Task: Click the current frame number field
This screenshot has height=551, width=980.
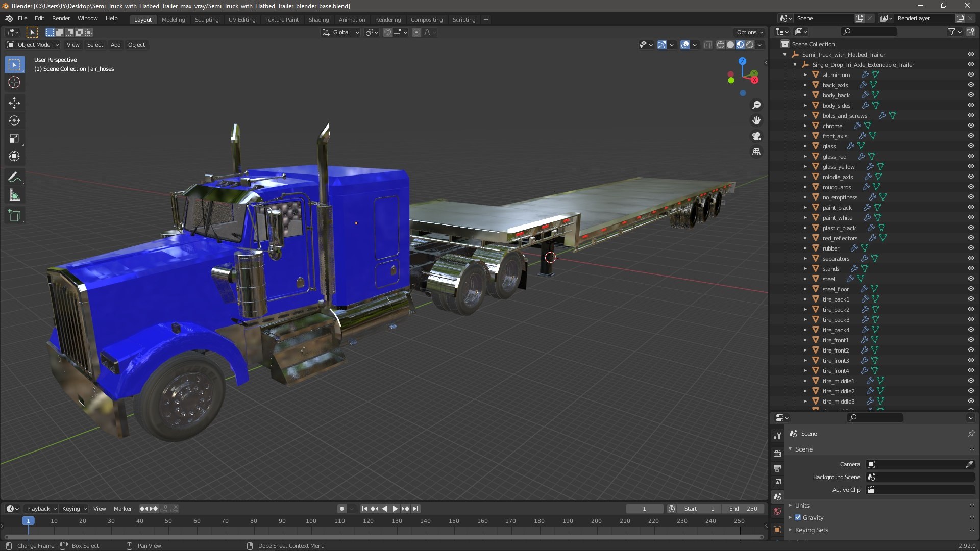Action: tap(644, 509)
